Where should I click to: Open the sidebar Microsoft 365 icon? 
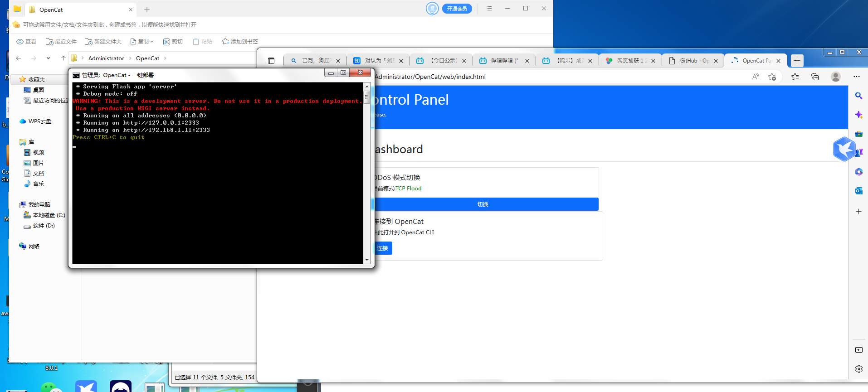click(x=858, y=172)
